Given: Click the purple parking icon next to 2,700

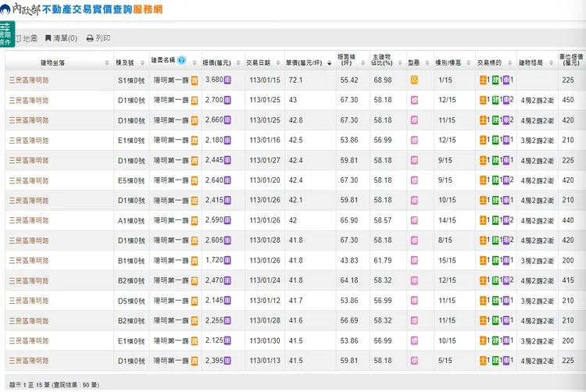Looking at the screenshot, I should point(227,100).
